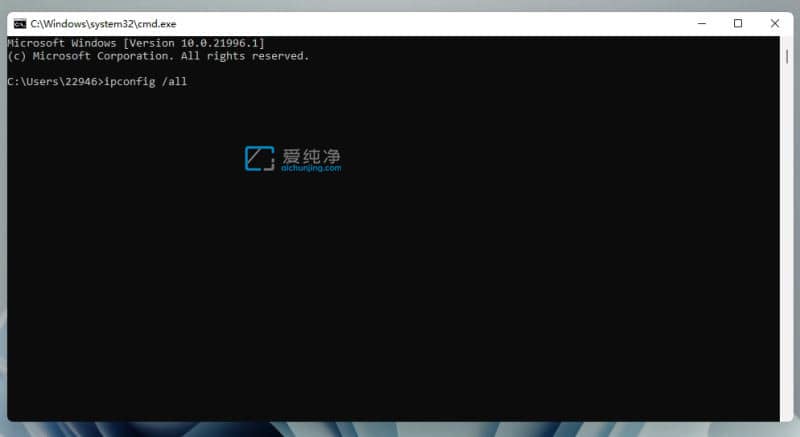Click the vertical scrollbar thumb
800x437 pixels.
(787, 57)
